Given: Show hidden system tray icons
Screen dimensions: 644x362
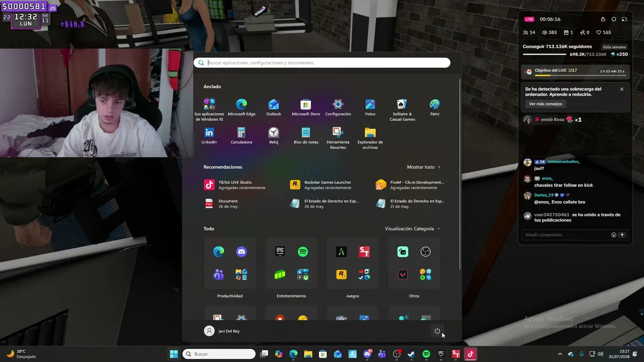Looking at the screenshot, I should 560,354.
